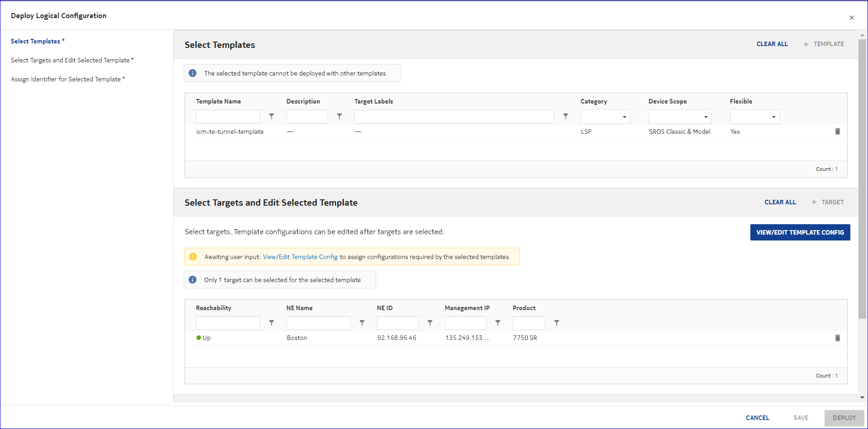Open the Category filter dropdown
The width and height of the screenshot is (868, 429).
tap(606, 117)
